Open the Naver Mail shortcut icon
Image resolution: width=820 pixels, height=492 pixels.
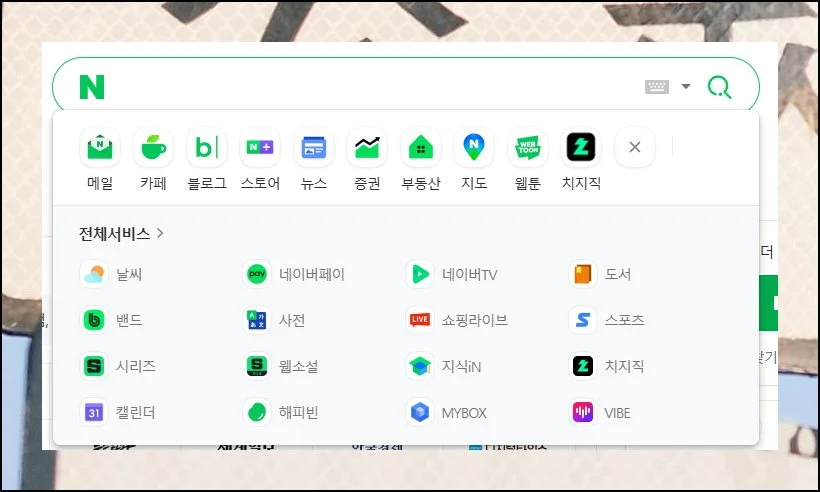pos(100,148)
